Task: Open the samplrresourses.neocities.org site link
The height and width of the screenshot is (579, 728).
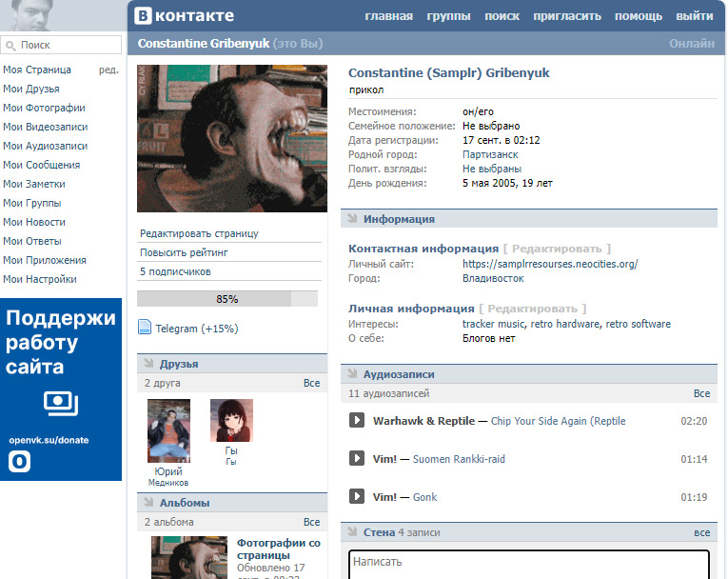Action: (x=550, y=264)
